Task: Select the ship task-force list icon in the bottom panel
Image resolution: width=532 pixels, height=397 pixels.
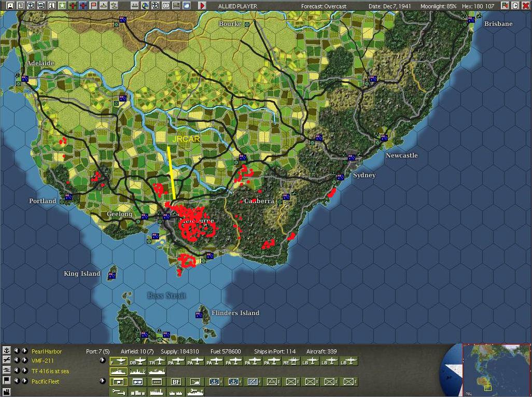Action: pyautogui.click(x=6, y=370)
